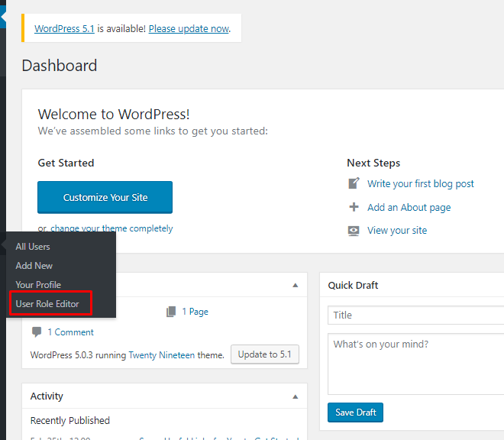Open the 1 Comment link
This screenshot has height=440, width=504.
[x=70, y=332]
